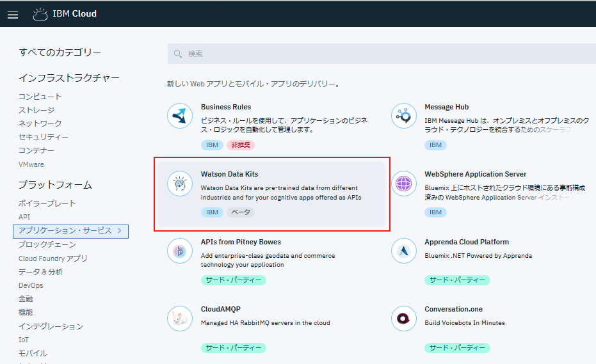The width and height of the screenshot is (596, 364).
Task: Open Conversation.one title link
Action: tap(453, 309)
